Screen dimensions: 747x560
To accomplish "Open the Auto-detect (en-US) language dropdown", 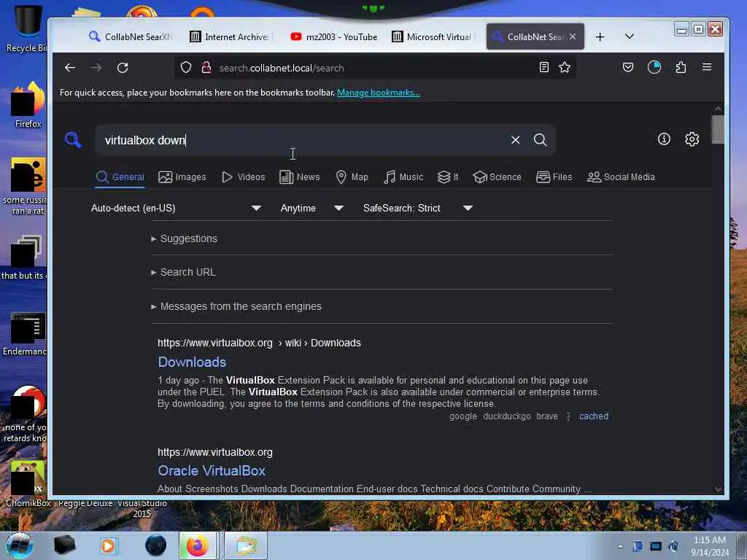I will (177, 208).
